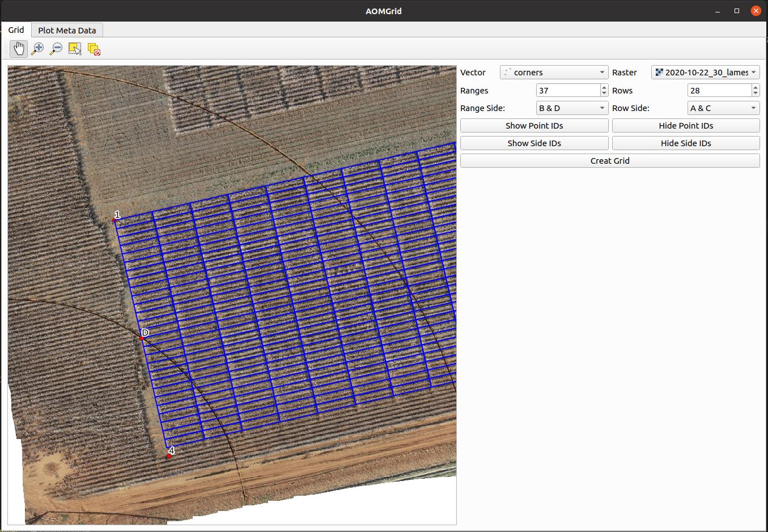Image resolution: width=768 pixels, height=532 pixels.
Task: Open the Raster layer dropdown
Action: click(705, 73)
